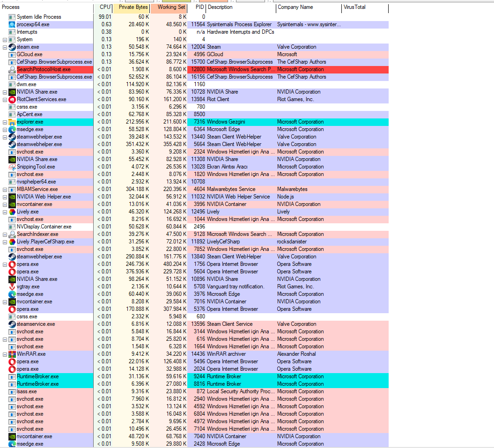Collapse the steam.exe tree node
This screenshot has width=494, height=448.
click(x=5, y=47)
